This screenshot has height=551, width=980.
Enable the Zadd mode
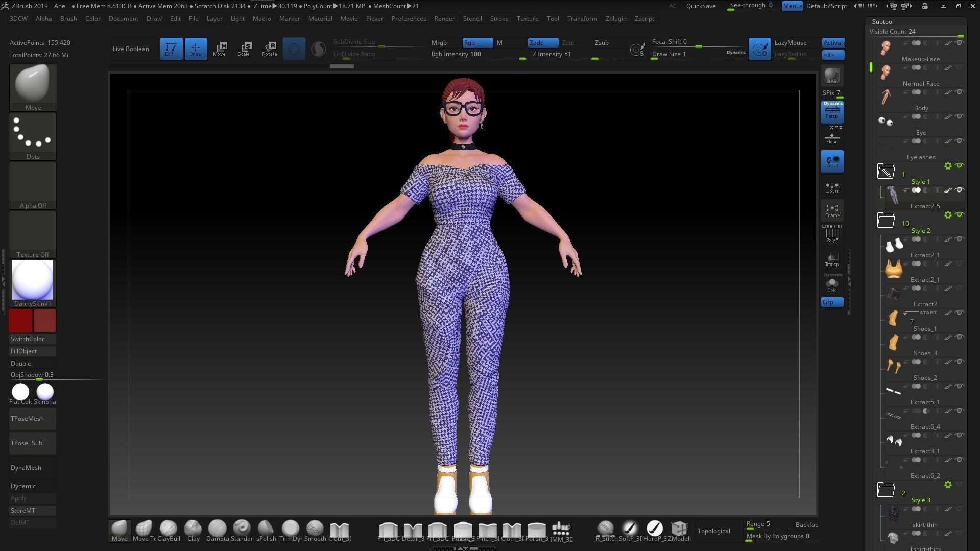point(543,43)
